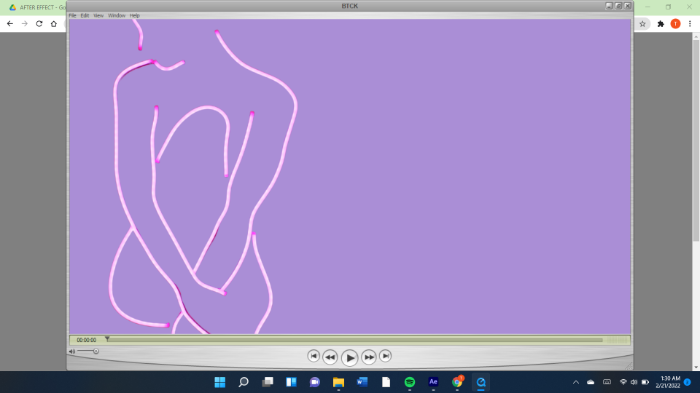This screenshot has width=700, height=393.
Task: Open the Window menu
Action: 117,16
